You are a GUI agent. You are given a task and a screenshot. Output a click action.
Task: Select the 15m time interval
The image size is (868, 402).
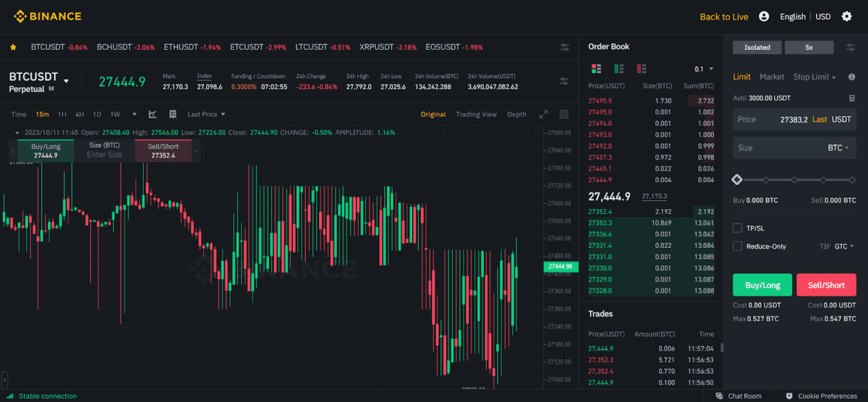[x=43, y=114]
